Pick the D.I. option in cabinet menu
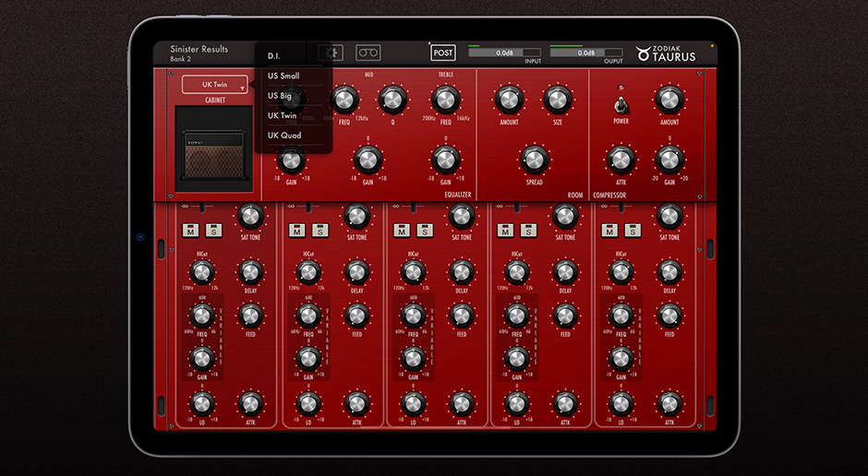 275,55
